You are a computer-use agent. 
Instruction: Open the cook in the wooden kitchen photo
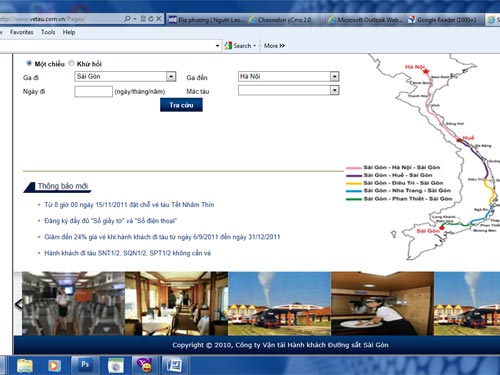pos(382,303)
